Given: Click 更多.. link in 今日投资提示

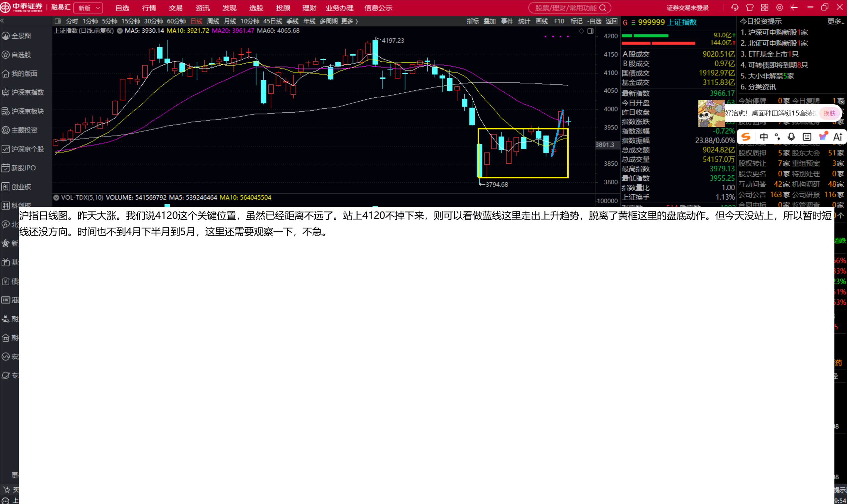Looking at the screenshot, I should point(835,22).
